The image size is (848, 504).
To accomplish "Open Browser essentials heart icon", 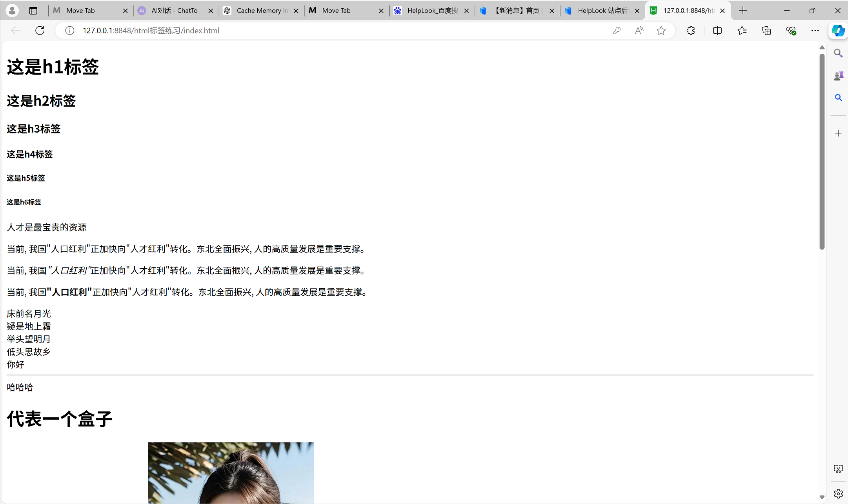I will [791, 31].
